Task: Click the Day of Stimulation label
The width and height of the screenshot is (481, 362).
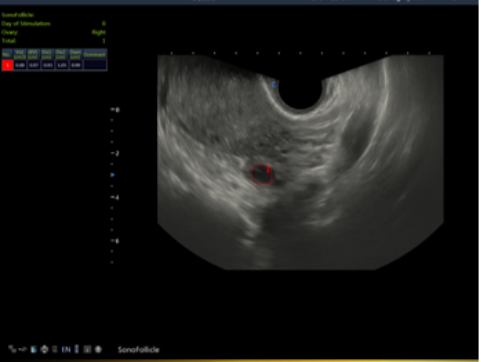Action: [26, 24]
